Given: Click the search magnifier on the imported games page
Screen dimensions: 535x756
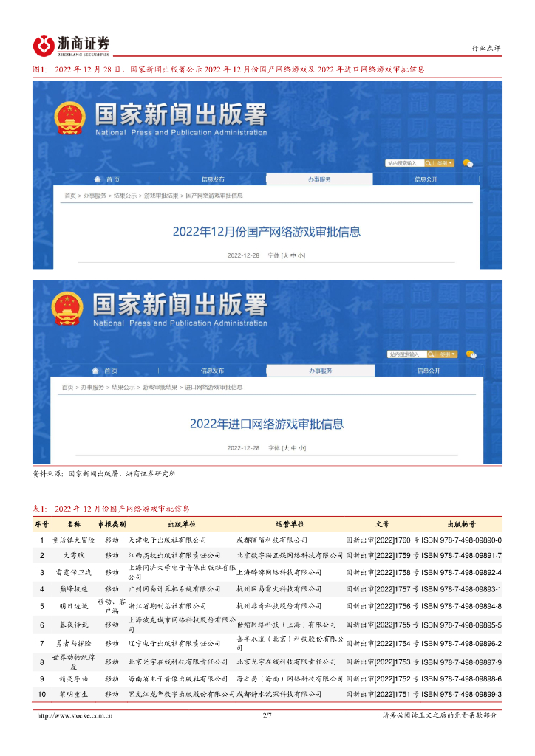Looking at the screenshot, I should pyautogui.click(x=431, y=354).
